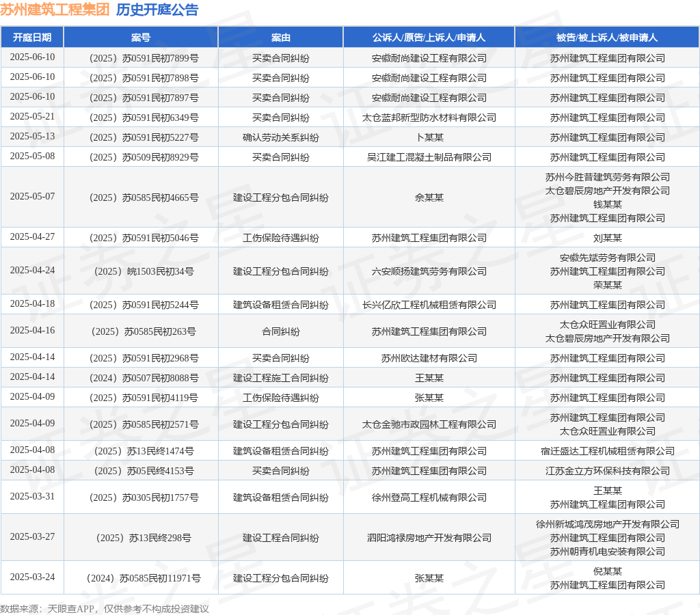The height and width of the screenshot is (615, 700).
Task: Click defendant 安徽先斌劳务有限公司
Action: [607, 258]
